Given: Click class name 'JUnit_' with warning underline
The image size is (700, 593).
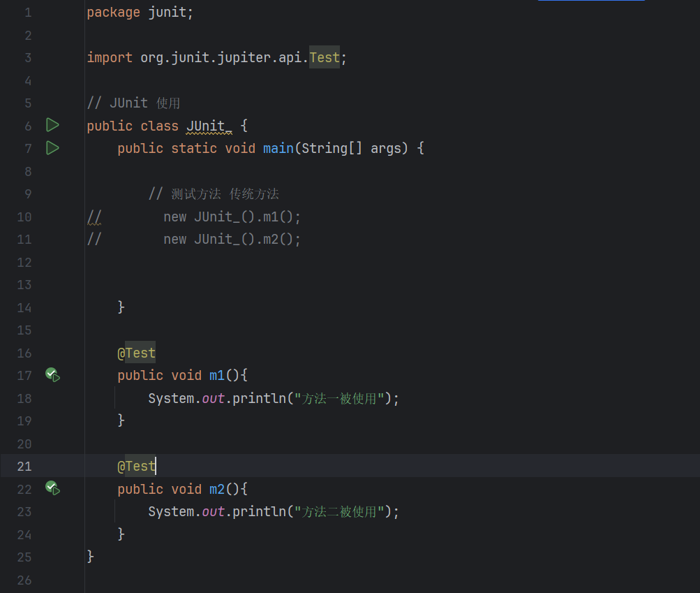Looking at the screenshot, I should pyautogui.click(x=209, y=126).
